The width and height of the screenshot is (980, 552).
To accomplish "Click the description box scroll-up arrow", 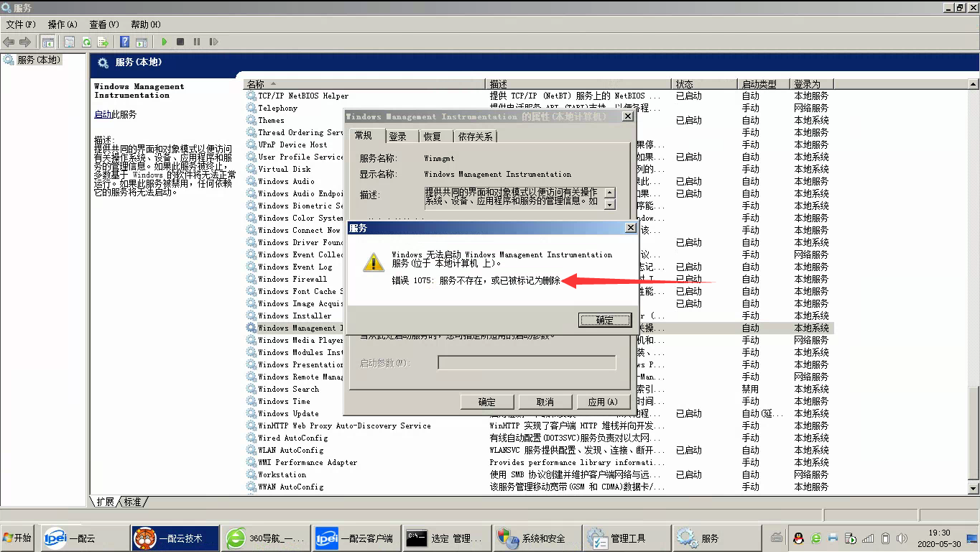I will coord(610,193).
